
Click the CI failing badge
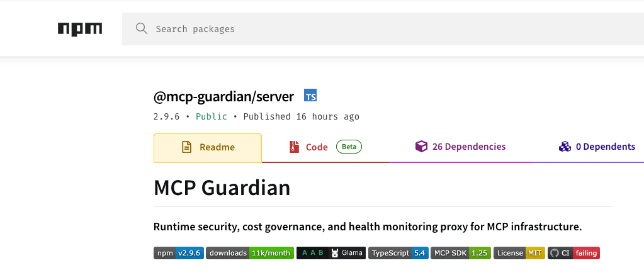[x=573, y=253]
